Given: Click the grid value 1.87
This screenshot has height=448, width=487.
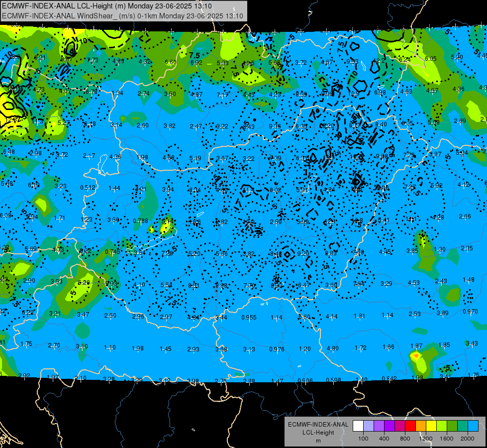Looking at the screenshot, I should click(x=416, y=346).
